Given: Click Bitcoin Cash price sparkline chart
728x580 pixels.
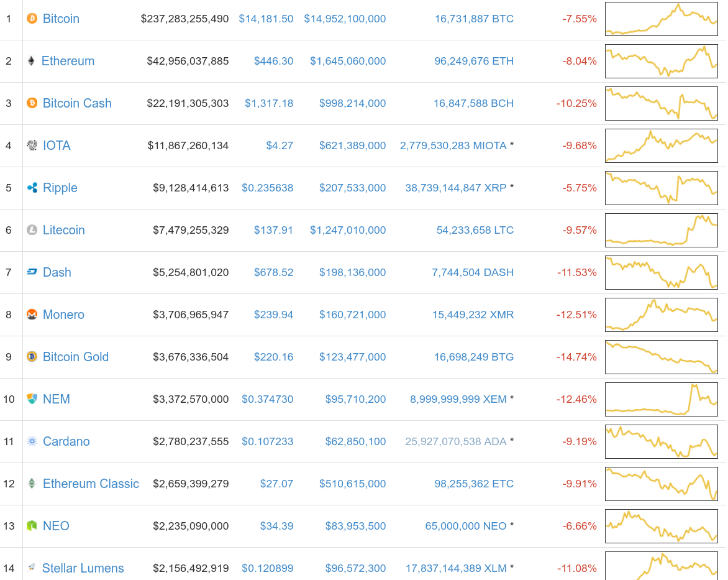Looking at the screenshot, I should [662, 104].
